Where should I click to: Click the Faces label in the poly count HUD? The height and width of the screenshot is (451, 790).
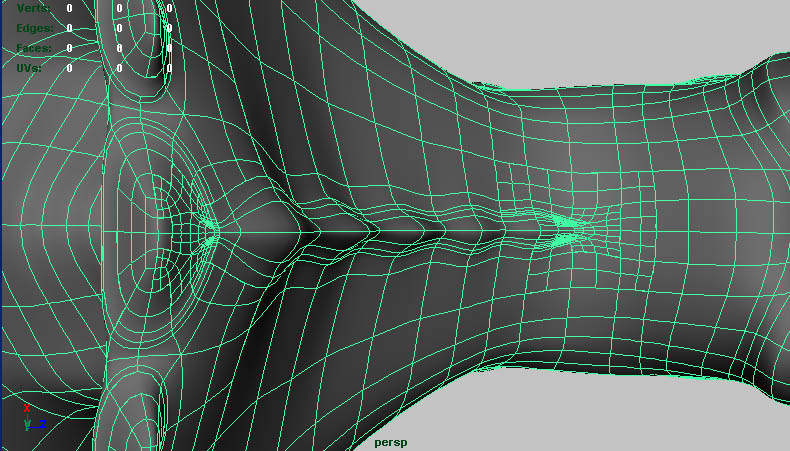[x=34, y=48]
